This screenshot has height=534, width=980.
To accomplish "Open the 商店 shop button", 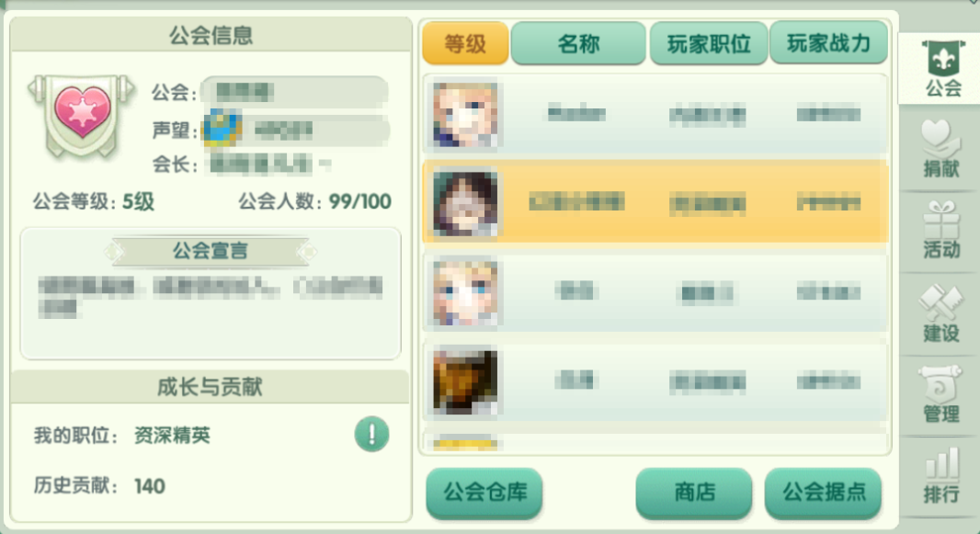I will tap(694, 493).
